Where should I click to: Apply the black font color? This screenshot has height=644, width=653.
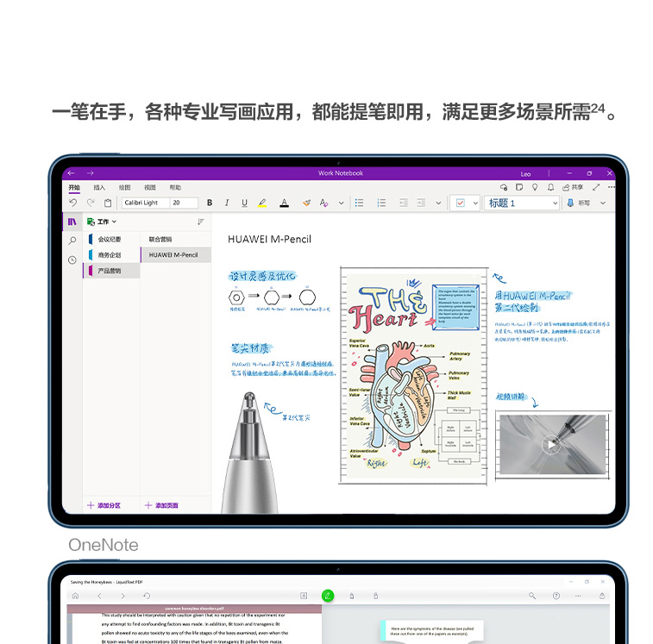click(x=284, y=203)
